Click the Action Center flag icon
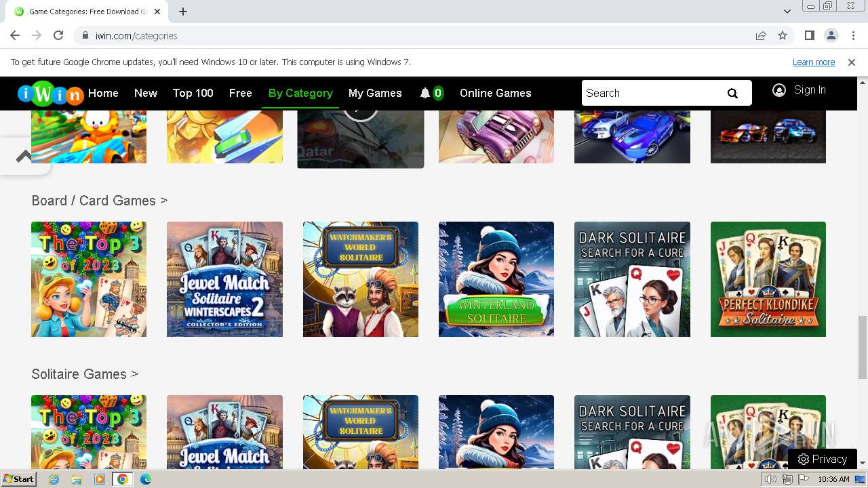This screenshot has height=488, width=868. pyautogui.click(x=804, y=479)
